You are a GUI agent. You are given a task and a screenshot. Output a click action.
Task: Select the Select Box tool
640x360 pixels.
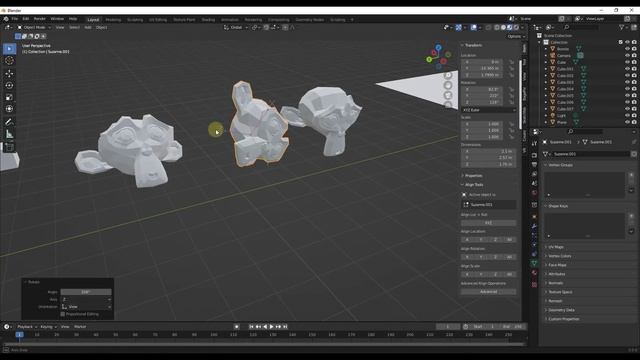(x=9, y=49)
